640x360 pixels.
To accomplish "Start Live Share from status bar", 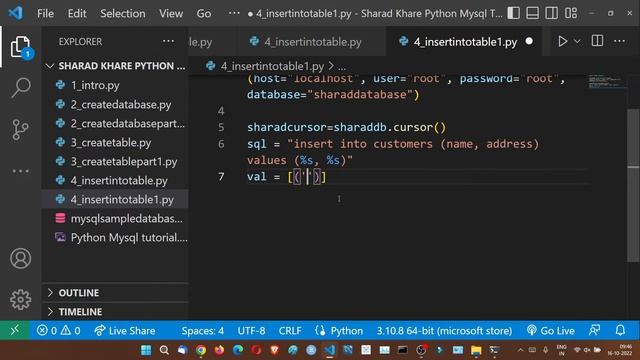I will coord(124,331).
